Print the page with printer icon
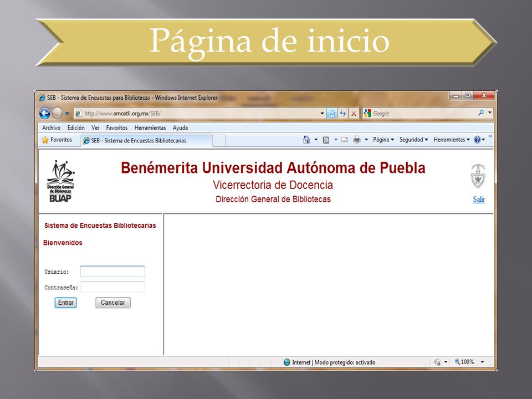The height and width of the screenshot is (399, 532). click(357, 140)
